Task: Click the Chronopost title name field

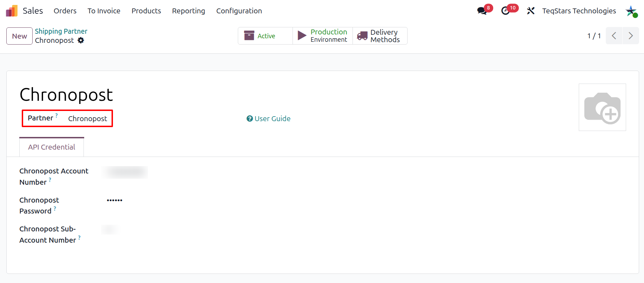Action: tap(66, 95)
